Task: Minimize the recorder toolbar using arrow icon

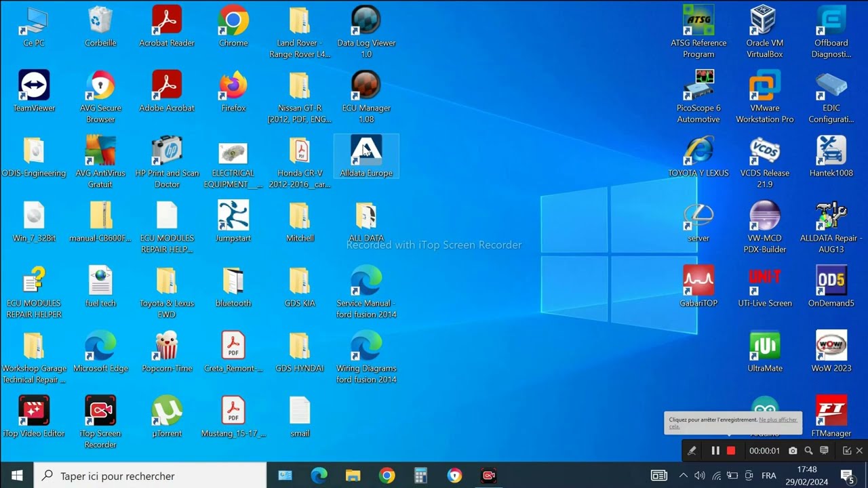Action: click(x=847, y=451)
